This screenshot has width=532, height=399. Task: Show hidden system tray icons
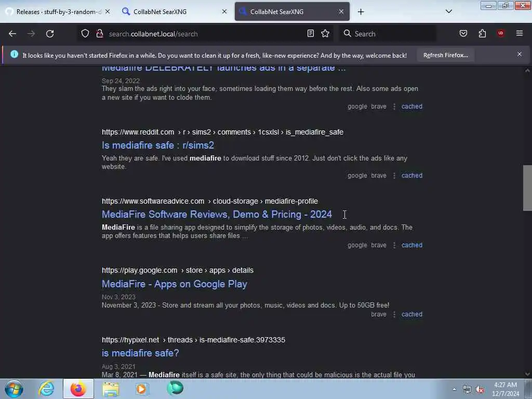(x=454, y=390)
